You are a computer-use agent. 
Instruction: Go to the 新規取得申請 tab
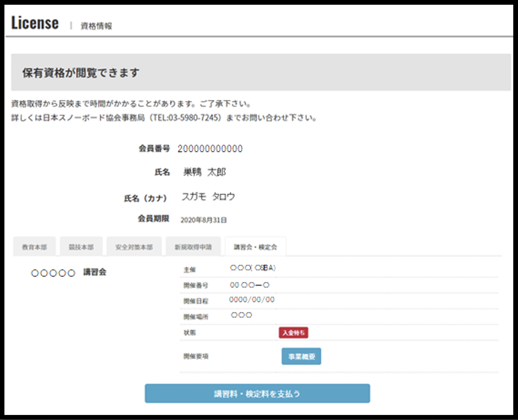tap(193, 247)
